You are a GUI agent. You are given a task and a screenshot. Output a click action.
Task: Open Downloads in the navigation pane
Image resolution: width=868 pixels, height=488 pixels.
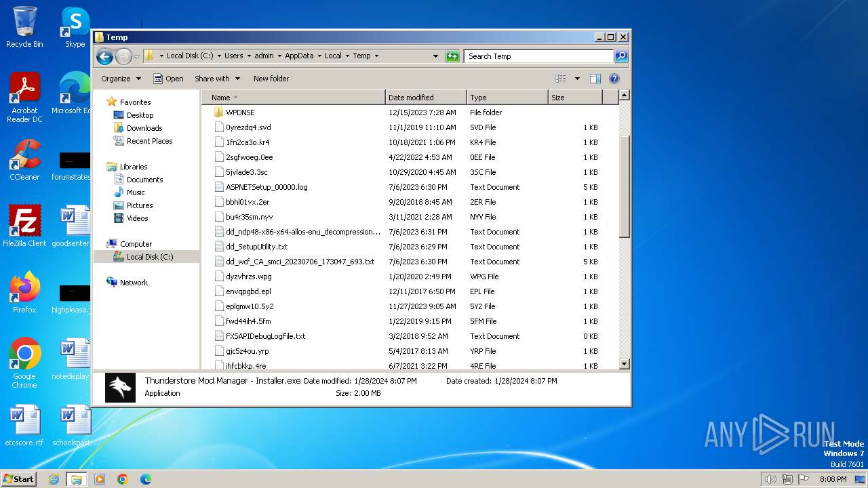144,128
